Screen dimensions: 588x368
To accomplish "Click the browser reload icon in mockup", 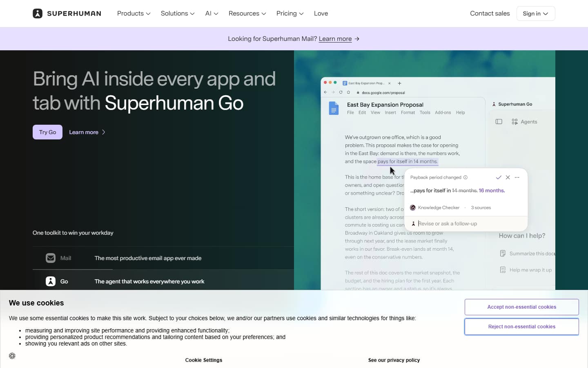I will (x=341, y=92).
